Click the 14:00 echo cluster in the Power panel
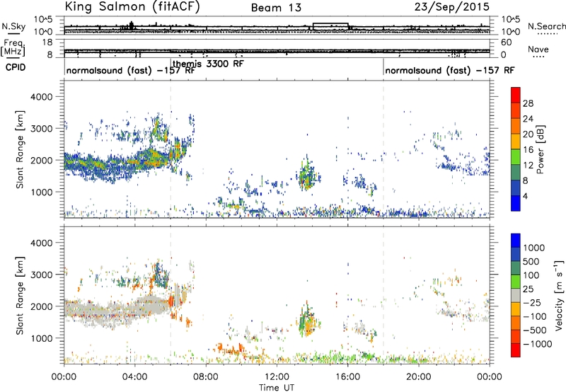 [308, 174]
